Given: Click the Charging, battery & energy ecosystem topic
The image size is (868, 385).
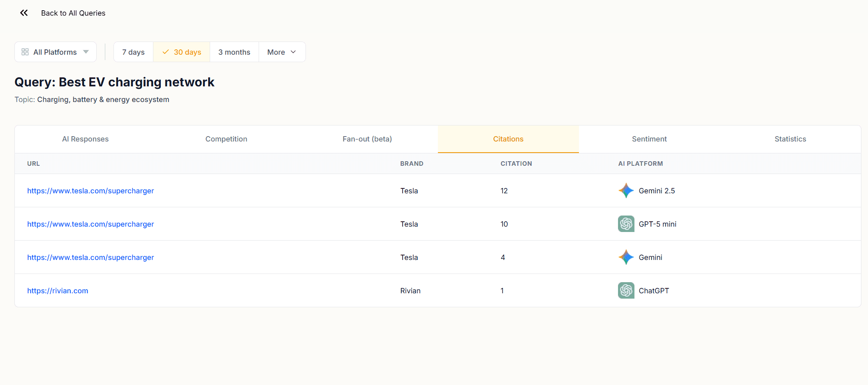Looking at the screenshot, I should tap(103, 100).
